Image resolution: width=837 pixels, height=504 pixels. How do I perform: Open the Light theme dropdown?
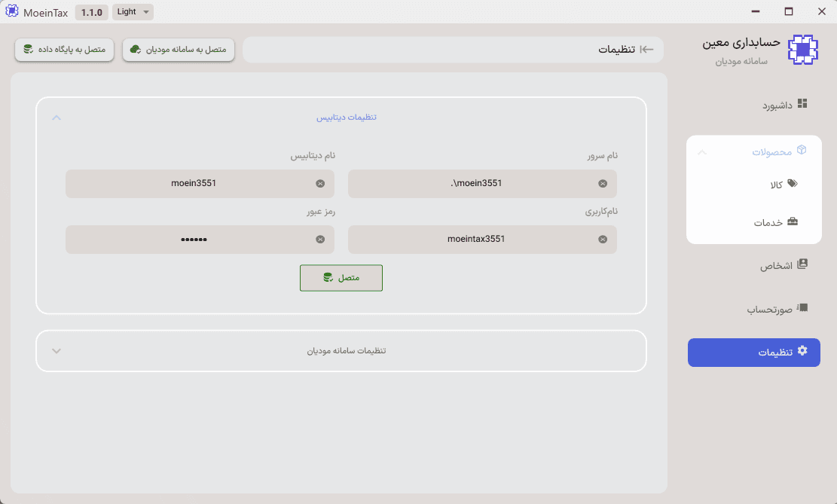pyautogui.click(x=133, y=12)
